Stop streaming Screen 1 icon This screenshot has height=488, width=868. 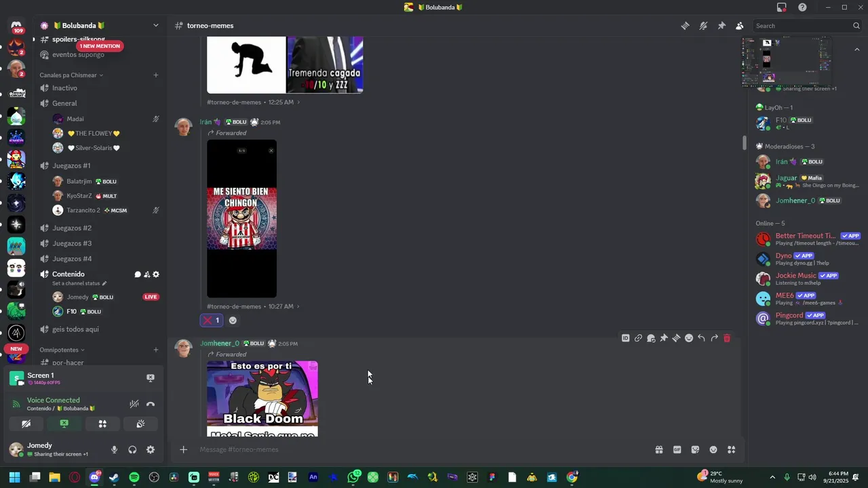(x=151, y=378)
